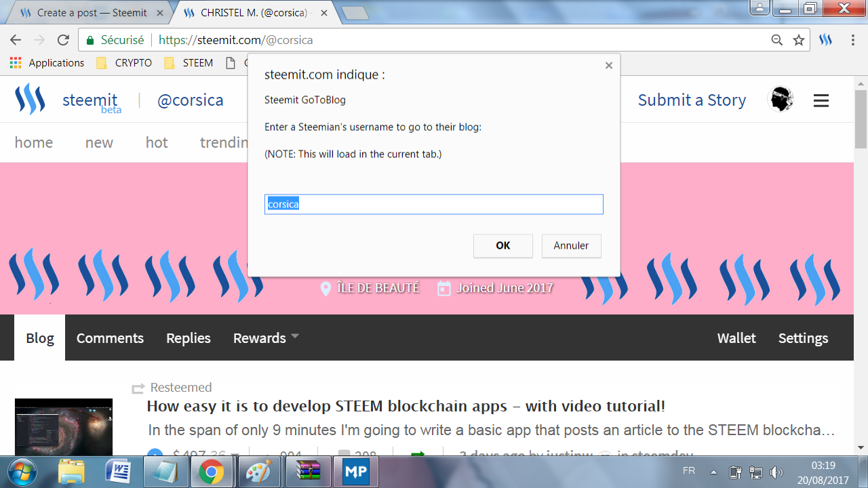Open the CRYPTO bookmarks folder
This screenshot has width=868, height=488.
125,63
